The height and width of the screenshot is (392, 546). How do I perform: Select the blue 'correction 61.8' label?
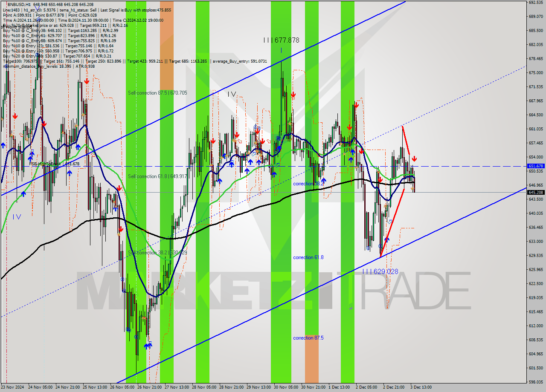[308, 257]
